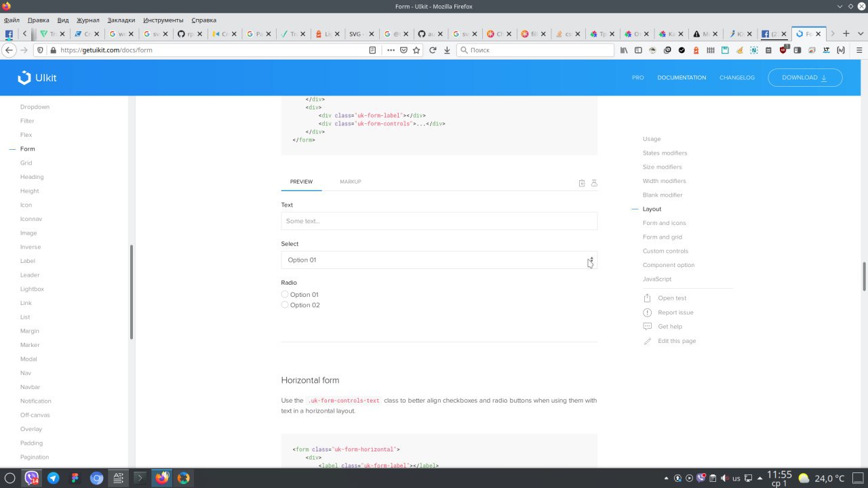The image size is (868, 488).
Task: Click the site security padlock icon
Action: [53, 50]
